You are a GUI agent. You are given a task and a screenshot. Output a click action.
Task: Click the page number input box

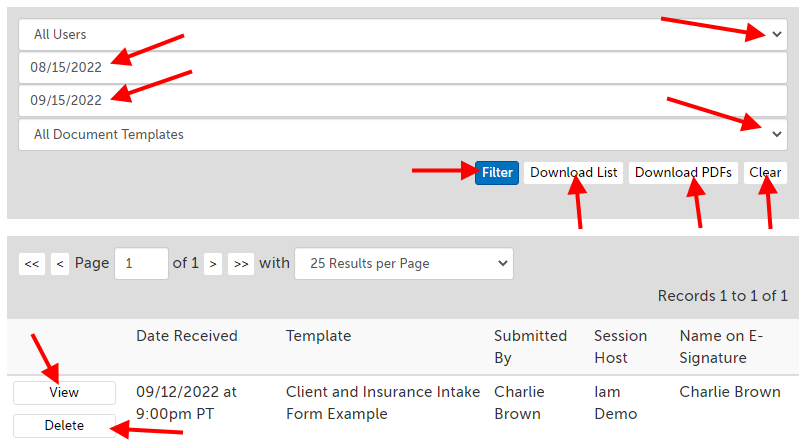(141, 264)
